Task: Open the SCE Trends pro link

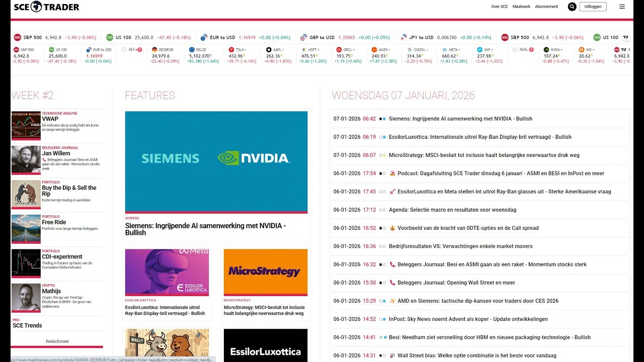Action: 27,325
